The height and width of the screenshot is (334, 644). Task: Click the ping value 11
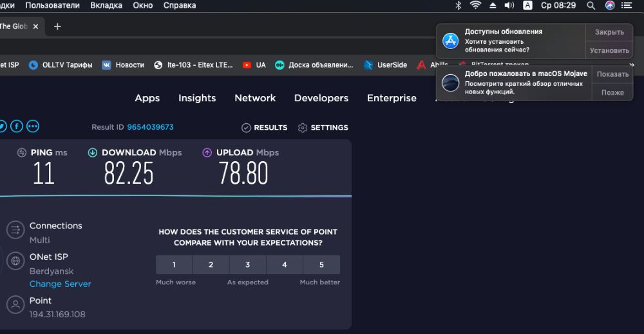point(44,173)
